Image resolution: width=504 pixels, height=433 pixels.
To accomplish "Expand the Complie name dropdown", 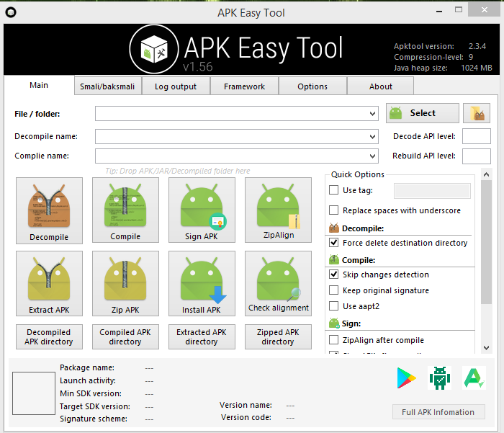I will pos(372,156).
